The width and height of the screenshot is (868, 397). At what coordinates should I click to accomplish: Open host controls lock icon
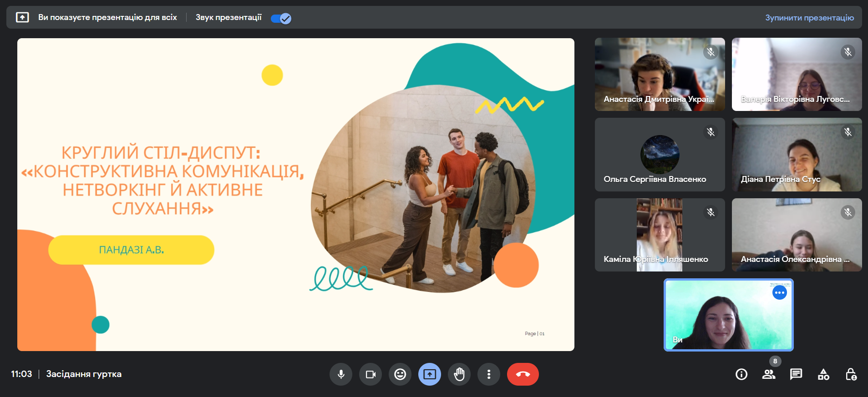[851, 374]
